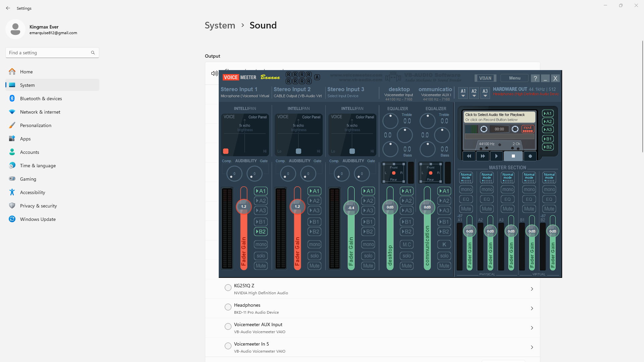Screen dimensions: 644x362
Task: Open the Voicemeeter Menu
Action: tap(515, 78)
